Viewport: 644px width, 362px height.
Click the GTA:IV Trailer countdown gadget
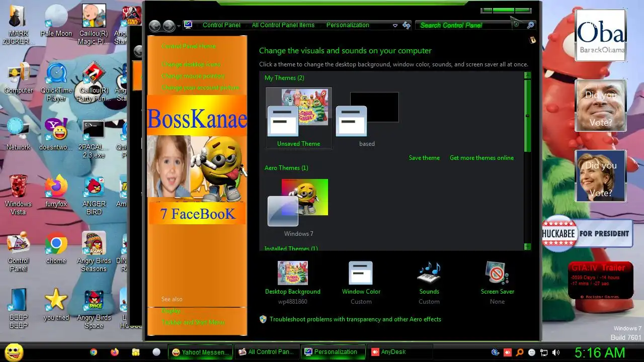tap(600, 281)
